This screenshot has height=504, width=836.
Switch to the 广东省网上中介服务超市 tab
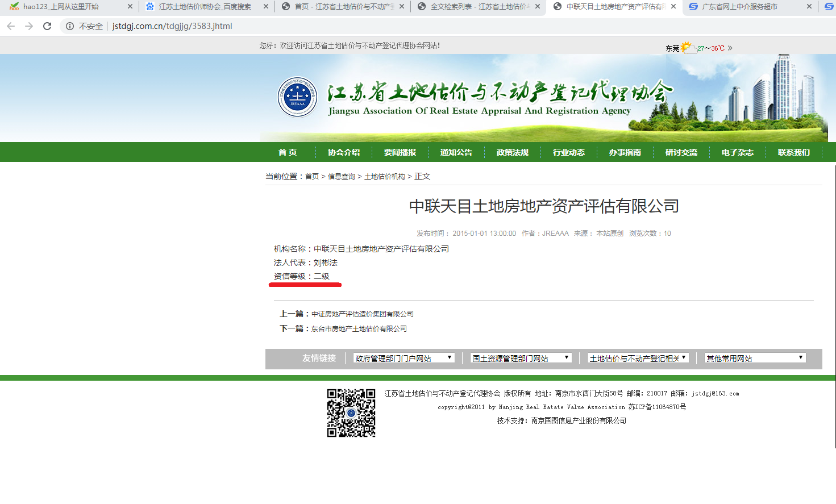pyautogui.click(x=739, y=7)
